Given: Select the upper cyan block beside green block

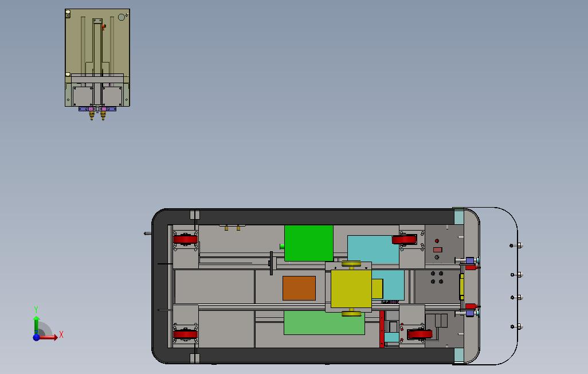Looking at the screenshot, I should pyautogui.click(x=373, y=250).
